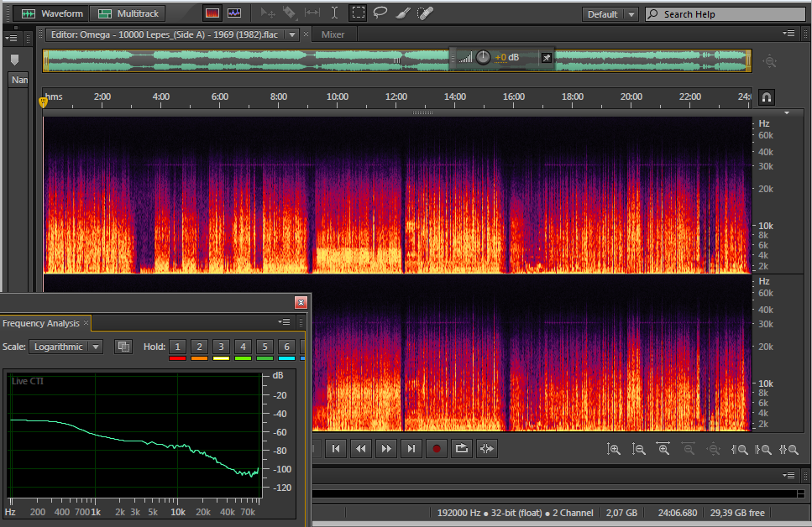Close the Frequency Analysis tab

86,323
